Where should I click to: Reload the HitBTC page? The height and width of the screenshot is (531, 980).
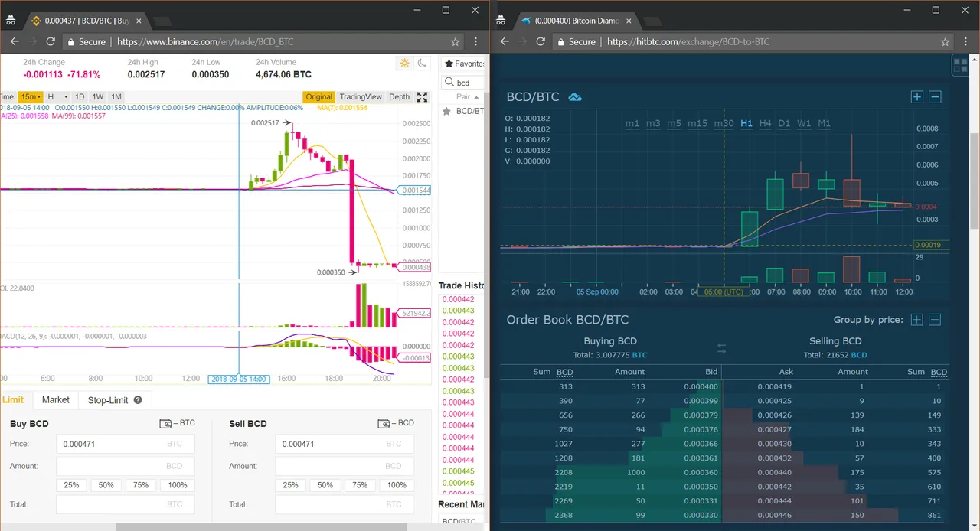[x=541, y=41]
